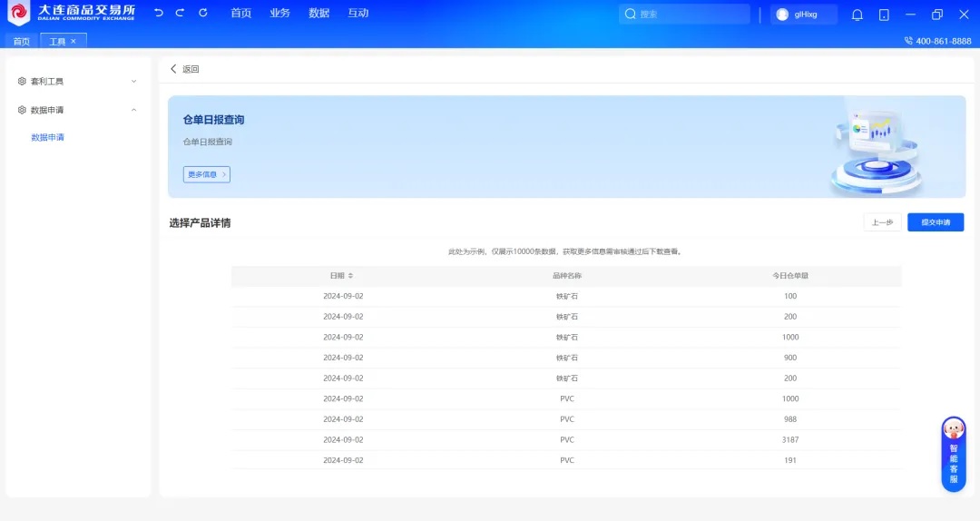Click the 上一步 button

point(882,222)
